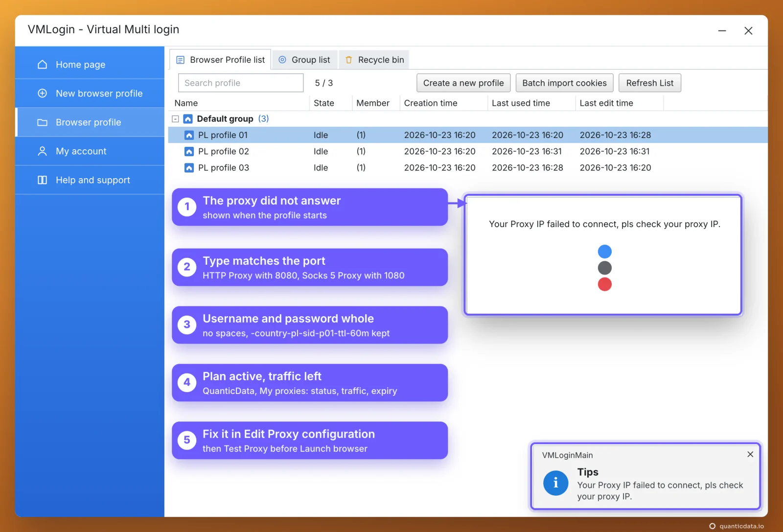Click the 5 / 3 profile count text
The height and width of the screenshot is (532, 783).
click(x=324, y=83)
